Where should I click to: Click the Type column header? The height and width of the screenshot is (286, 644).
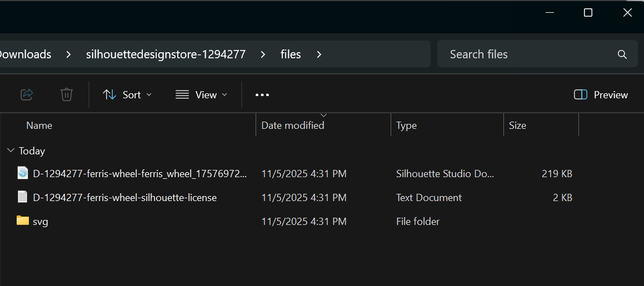(x=406, y=126)
